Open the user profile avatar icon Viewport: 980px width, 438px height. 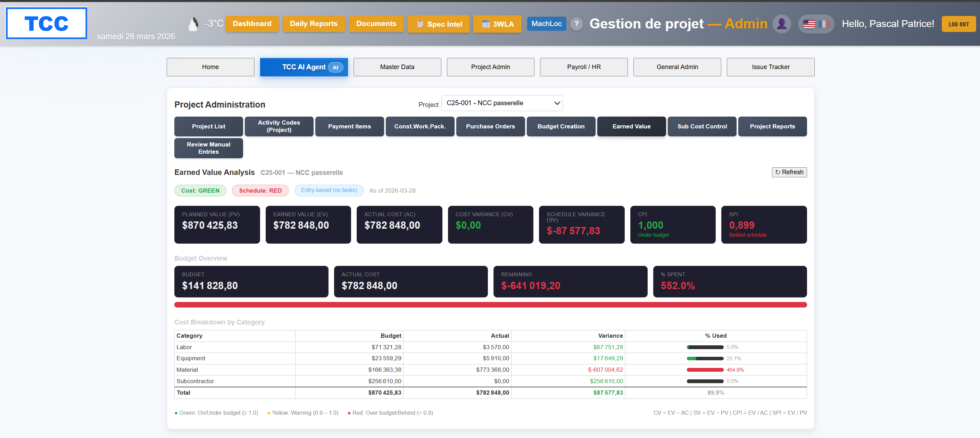pyautogui.click(x=782, y=24)
